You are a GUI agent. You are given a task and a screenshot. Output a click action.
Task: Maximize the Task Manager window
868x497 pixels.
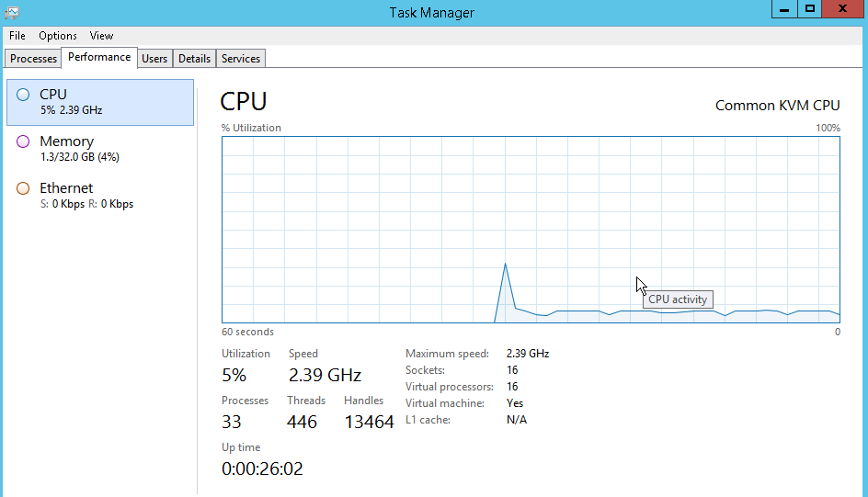tap(810, 9)
